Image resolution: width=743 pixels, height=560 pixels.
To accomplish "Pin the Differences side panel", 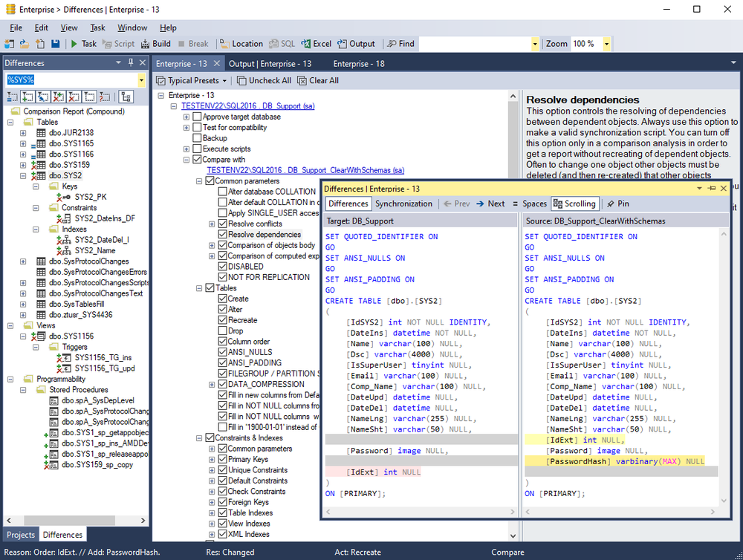I will (x=131, y=62).
